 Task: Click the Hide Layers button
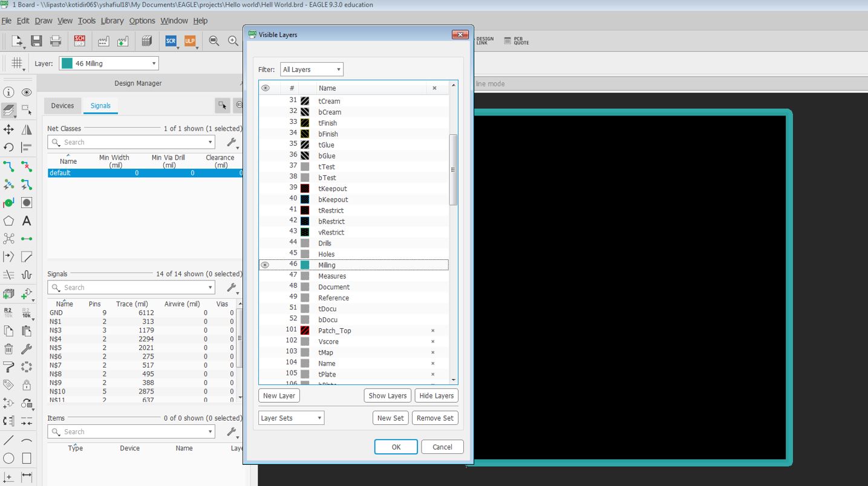click(x=436, y=396)
